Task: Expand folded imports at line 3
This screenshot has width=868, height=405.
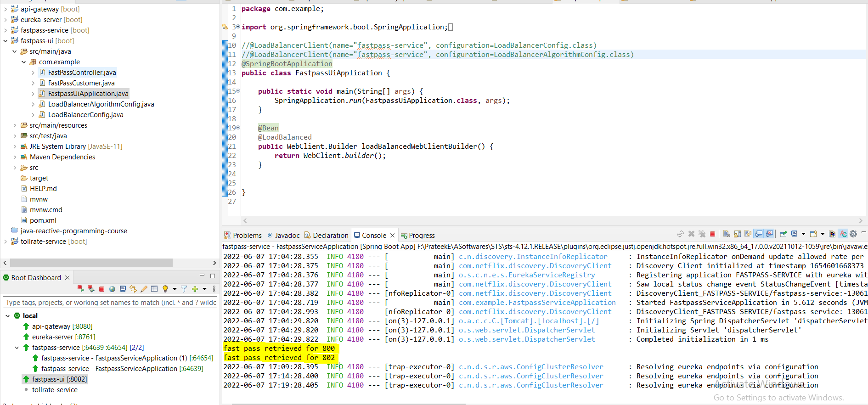Action: coord(238,27)
